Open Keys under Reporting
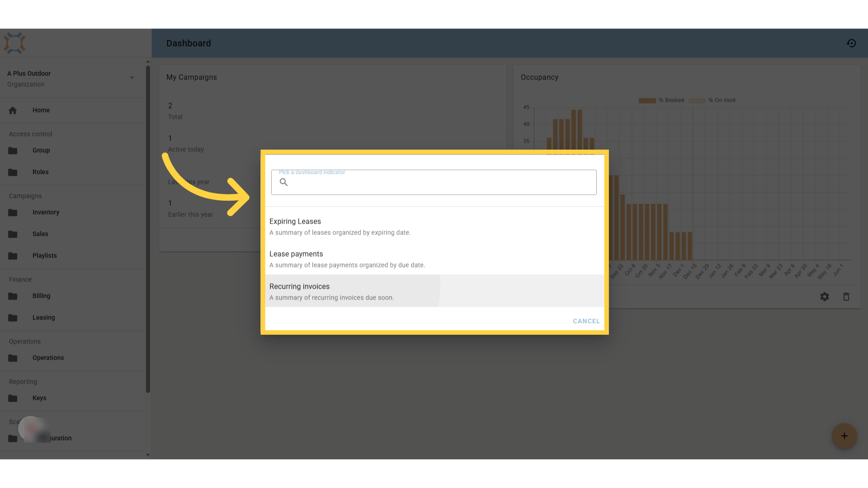The image size is (868, 488). [x=72, y=398]
